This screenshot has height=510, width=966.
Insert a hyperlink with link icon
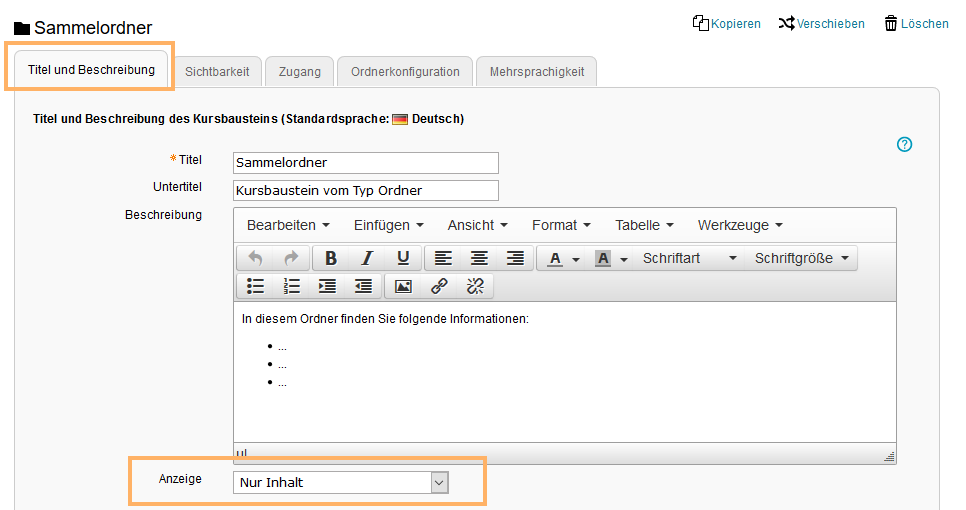(x=439, y=286)
